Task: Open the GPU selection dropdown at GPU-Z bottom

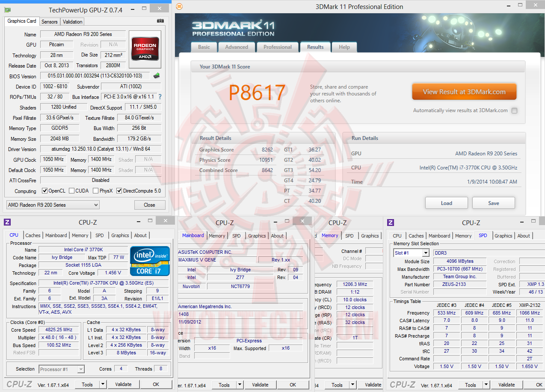Action: 53,205
